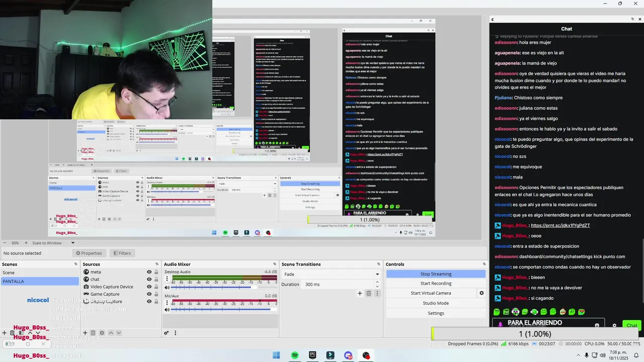Select the PANTALLA scene
The image size is (644, 362).
coord(39,281)
